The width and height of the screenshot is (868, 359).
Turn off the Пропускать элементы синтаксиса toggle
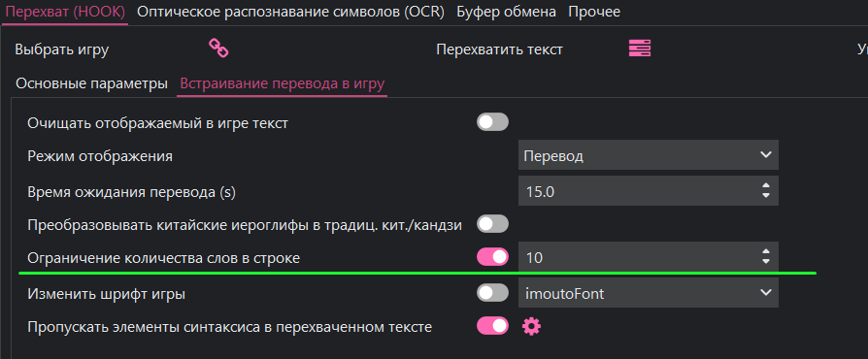coord(492,326)
